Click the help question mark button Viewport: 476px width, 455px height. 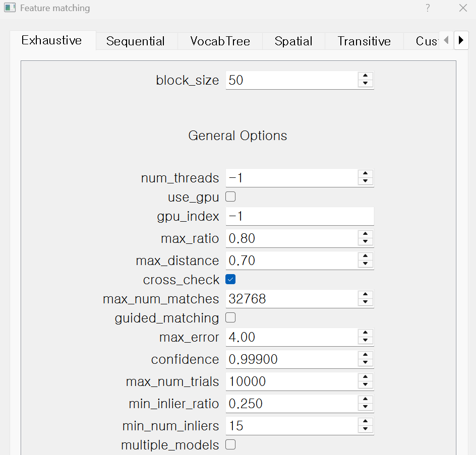pyautogui.click(x=428, y=8)
